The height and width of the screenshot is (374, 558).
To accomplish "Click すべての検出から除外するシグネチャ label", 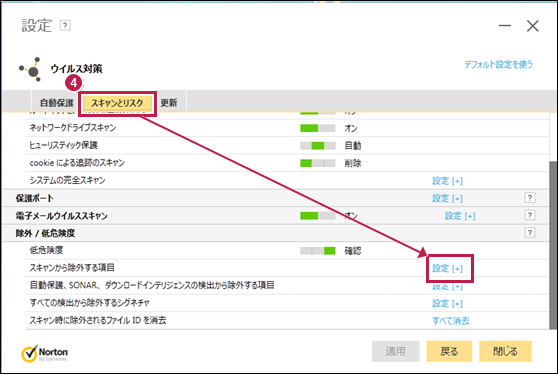I will pos(90,303).
